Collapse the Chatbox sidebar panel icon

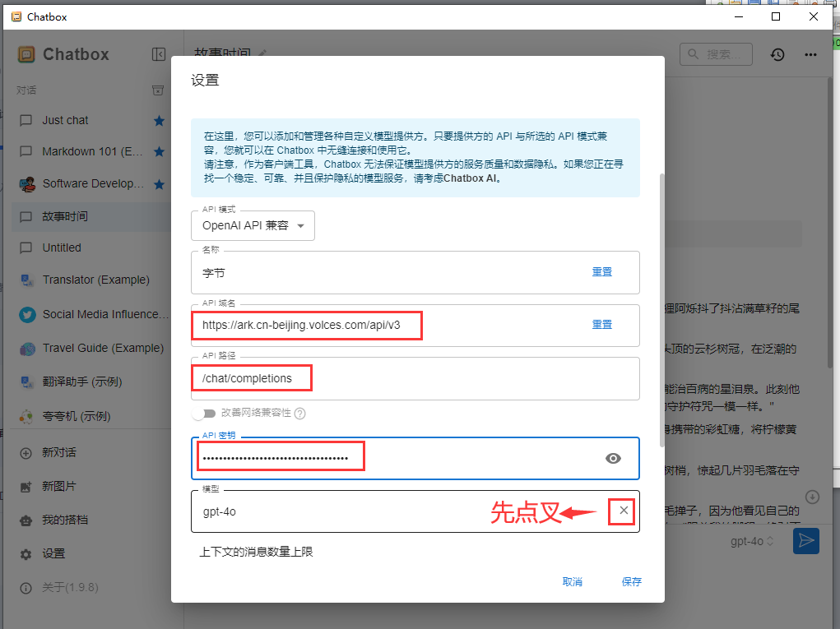(x=159, y=54)
